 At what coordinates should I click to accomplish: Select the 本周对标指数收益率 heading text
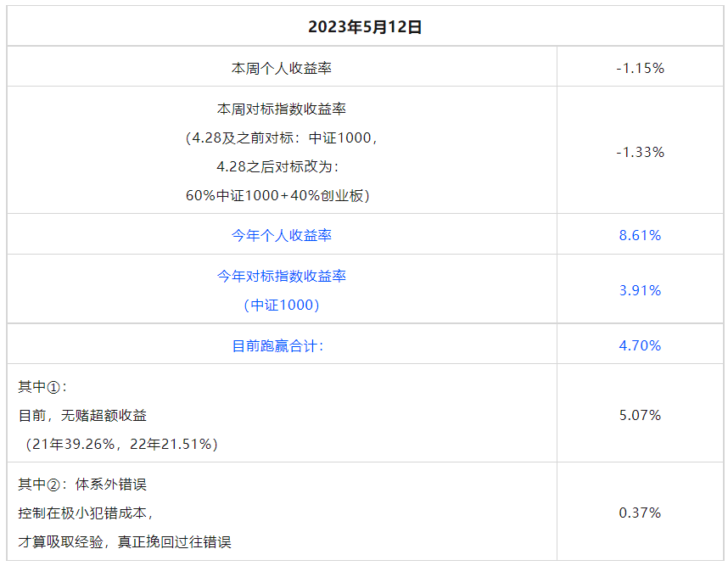tap(282, 109)
